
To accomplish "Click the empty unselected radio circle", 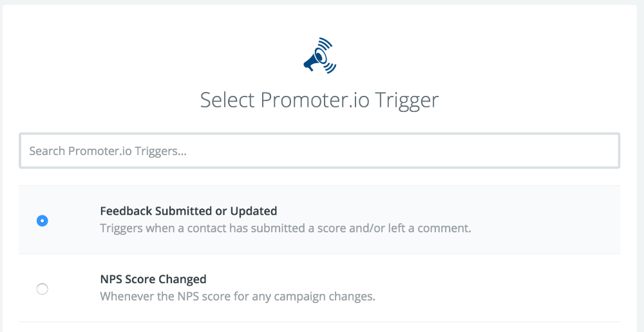I will 43,289.
